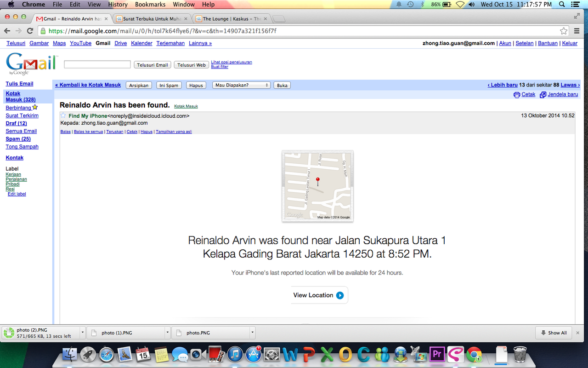Delete message with Hapus button
This screenshot has height=368, width=588.
[196, 85]
